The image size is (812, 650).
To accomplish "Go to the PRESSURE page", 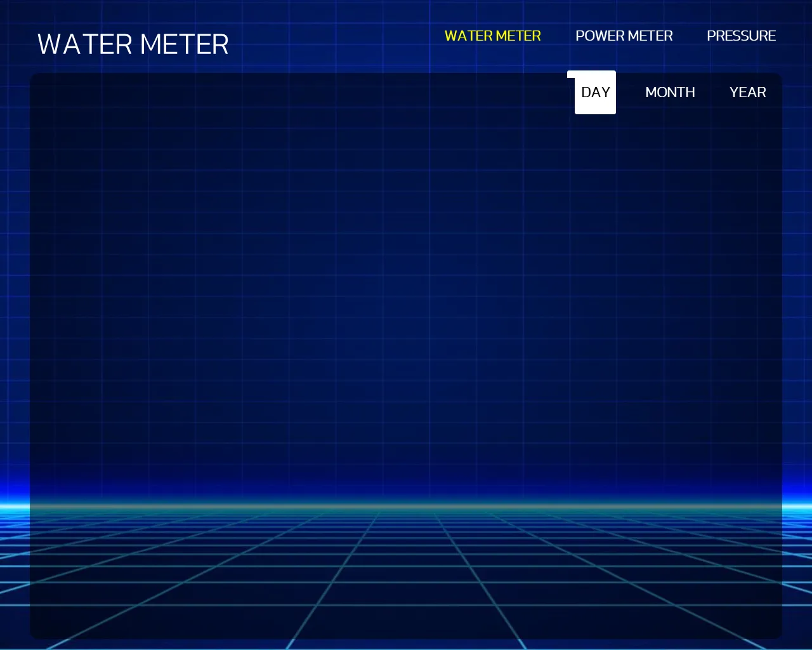I will [x=741, y=36].
